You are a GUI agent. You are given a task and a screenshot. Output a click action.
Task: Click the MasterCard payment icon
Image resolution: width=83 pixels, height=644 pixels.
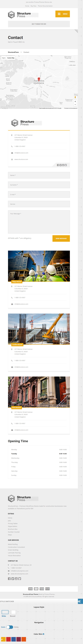[36, 589]
